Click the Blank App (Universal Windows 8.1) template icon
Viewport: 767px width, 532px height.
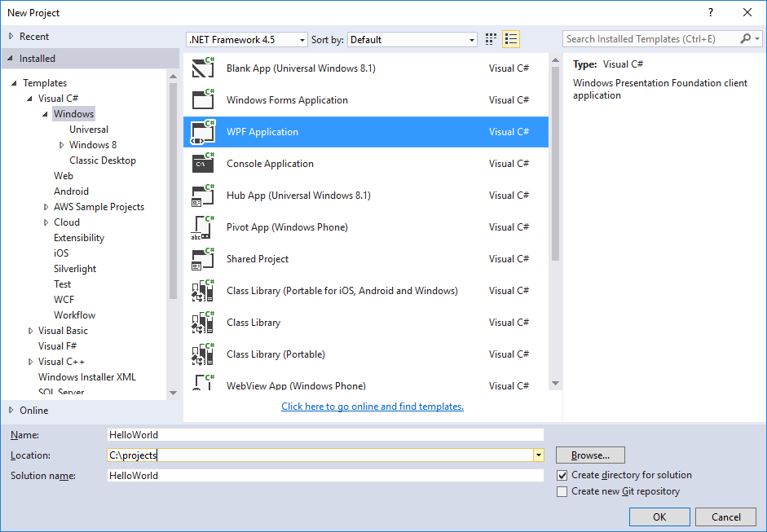(x=203, y=68)
